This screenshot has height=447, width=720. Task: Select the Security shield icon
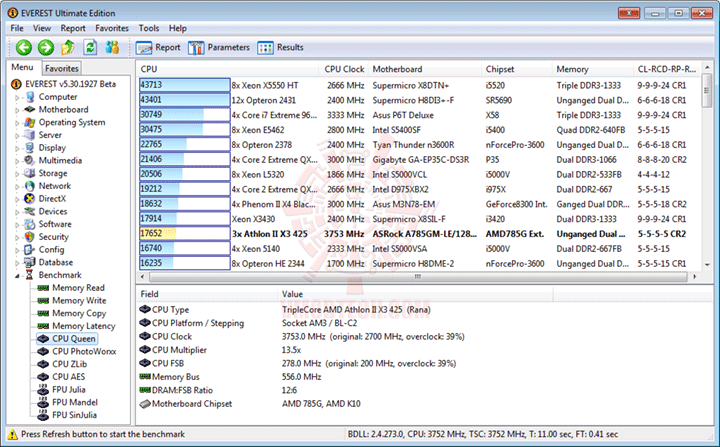pyautogui.click(x=30, y=237)
